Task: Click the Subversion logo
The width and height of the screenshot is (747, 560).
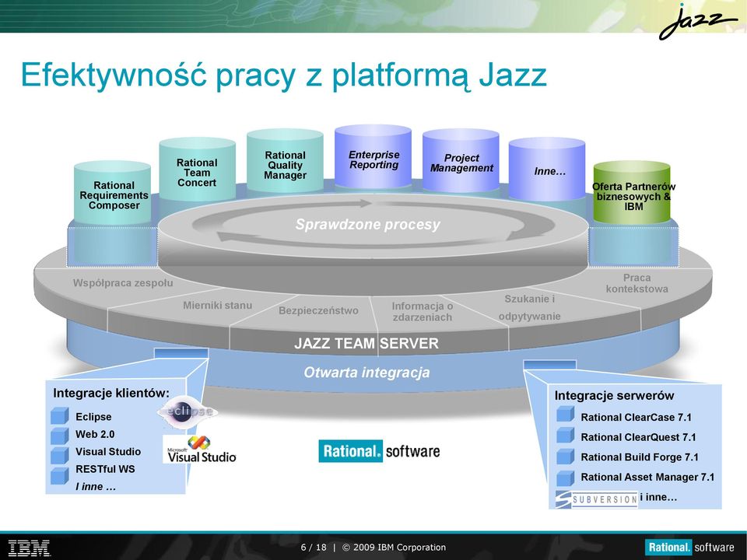Action: pyautogui.click(x=597, y=499)
